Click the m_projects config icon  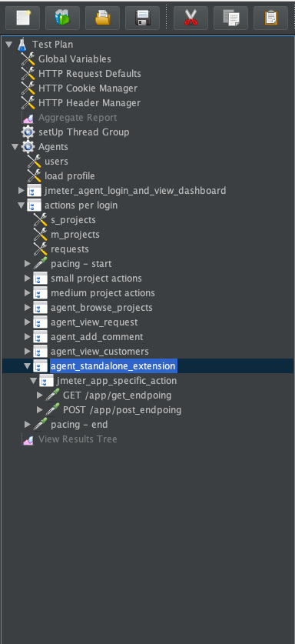(x=40, y=235)
